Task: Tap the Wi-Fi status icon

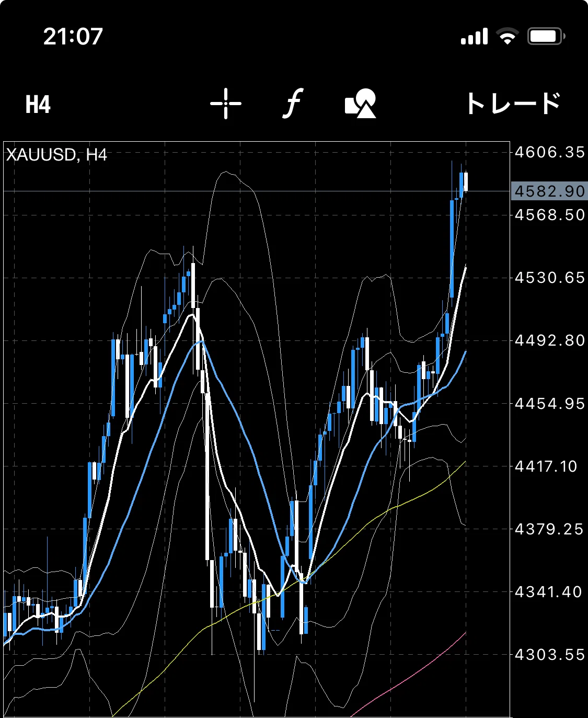Action: [507, 36]
